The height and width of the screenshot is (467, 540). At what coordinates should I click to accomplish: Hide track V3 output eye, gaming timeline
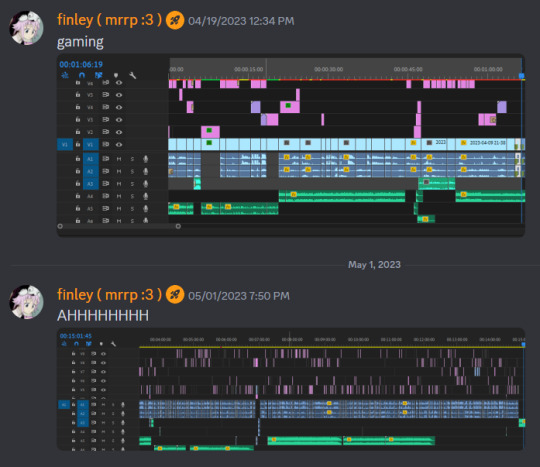click(x=119, y=120)
